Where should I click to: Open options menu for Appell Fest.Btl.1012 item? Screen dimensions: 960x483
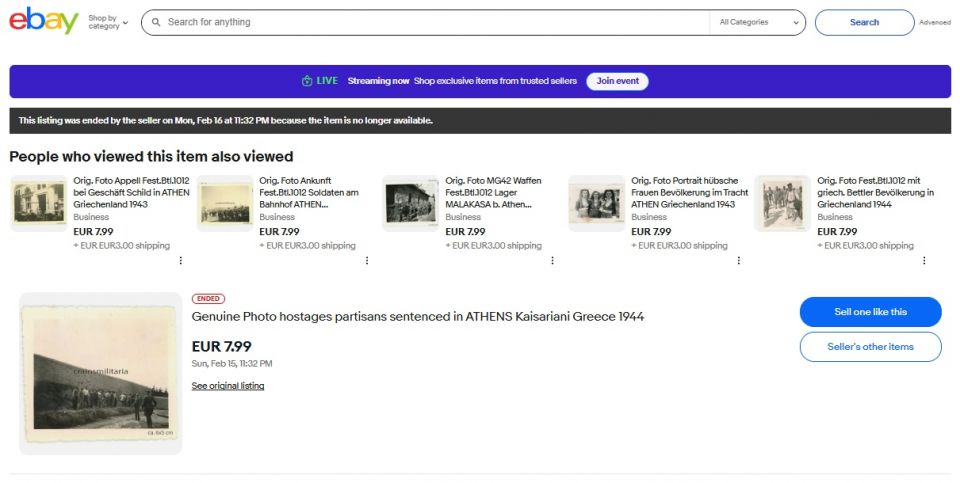point(181,260)
